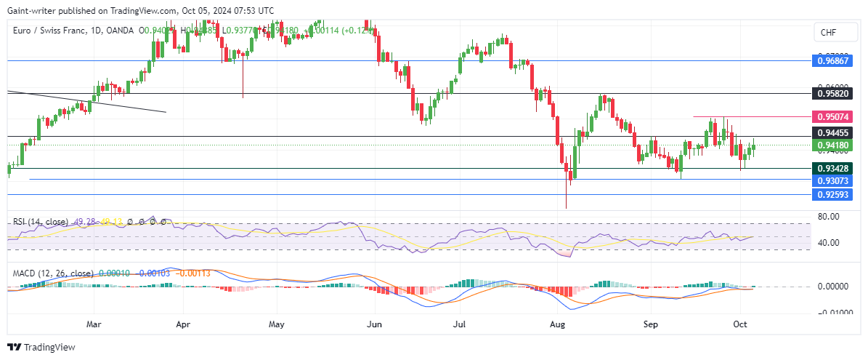Select the 0.95820 price level label

(832, 94)
